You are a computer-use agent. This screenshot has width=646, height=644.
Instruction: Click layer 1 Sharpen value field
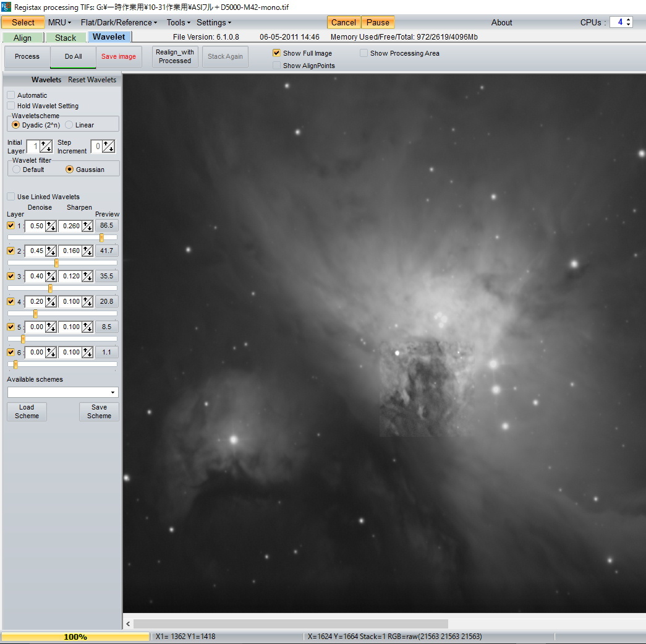click(x=70, y=226)
